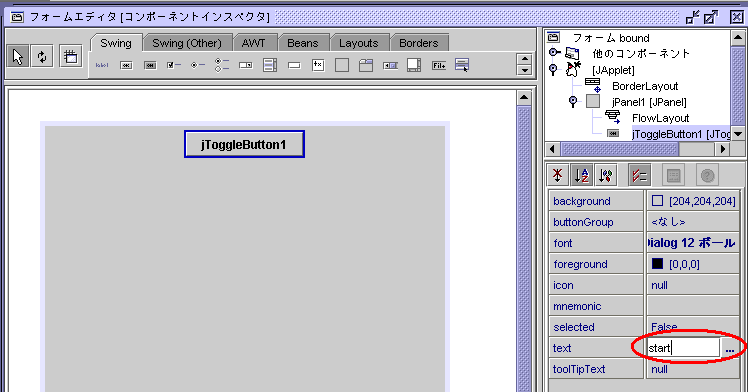Click the selected property value False

[x=692, y=327]
